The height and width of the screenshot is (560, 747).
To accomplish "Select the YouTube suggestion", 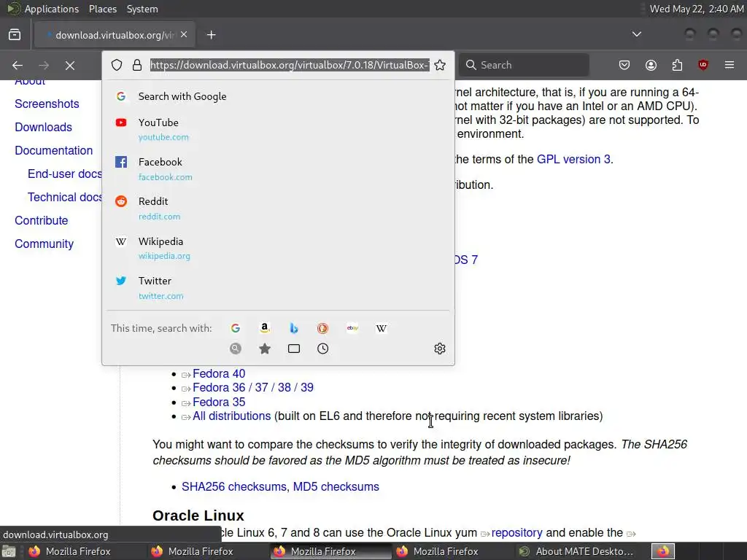I will point(278,130).
